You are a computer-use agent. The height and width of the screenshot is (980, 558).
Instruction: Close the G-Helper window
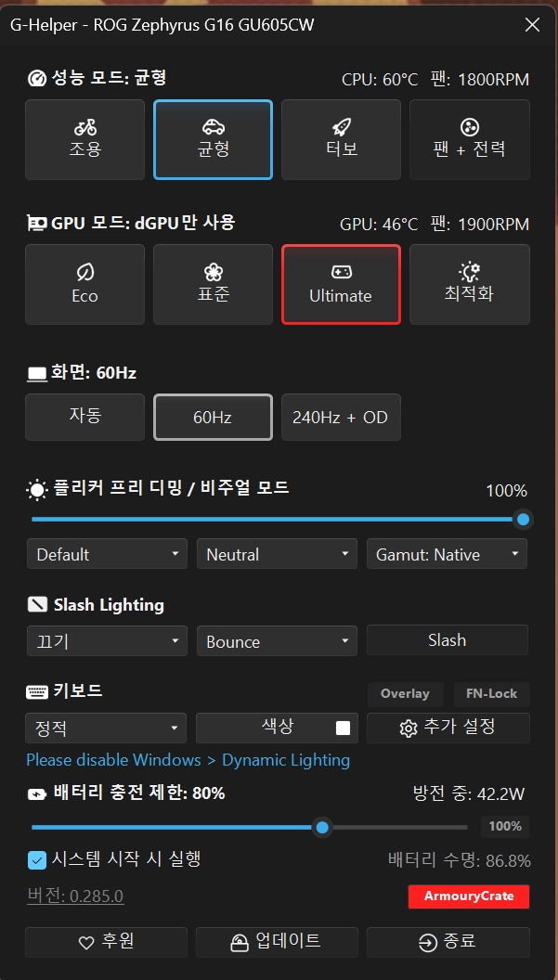(x=532, y=25)
